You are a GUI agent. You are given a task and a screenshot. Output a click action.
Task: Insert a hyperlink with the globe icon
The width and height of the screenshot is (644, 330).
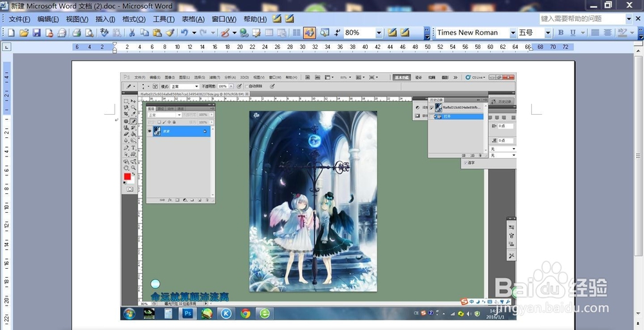pos(244,33)
